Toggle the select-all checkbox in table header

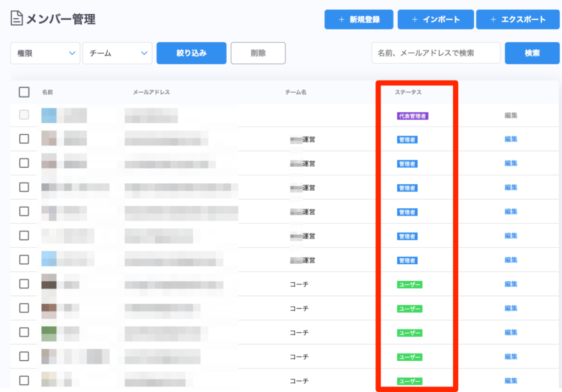(24, 92)
